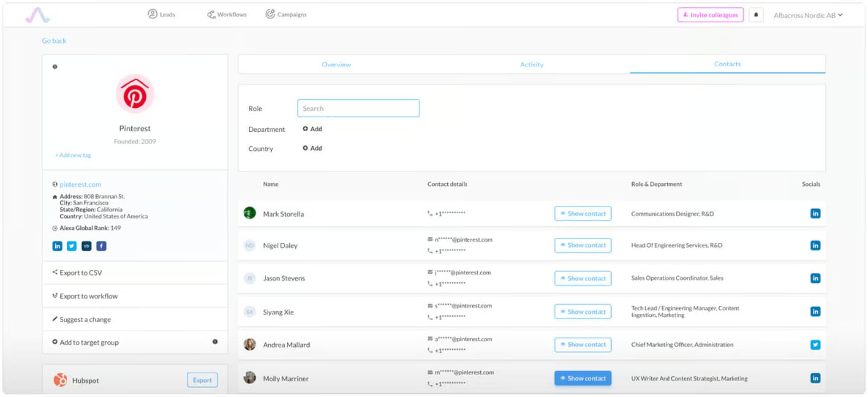This screenshot has width=868, height=397.
Task: Click the Hubspot logo icon
Action: point(61,380)
